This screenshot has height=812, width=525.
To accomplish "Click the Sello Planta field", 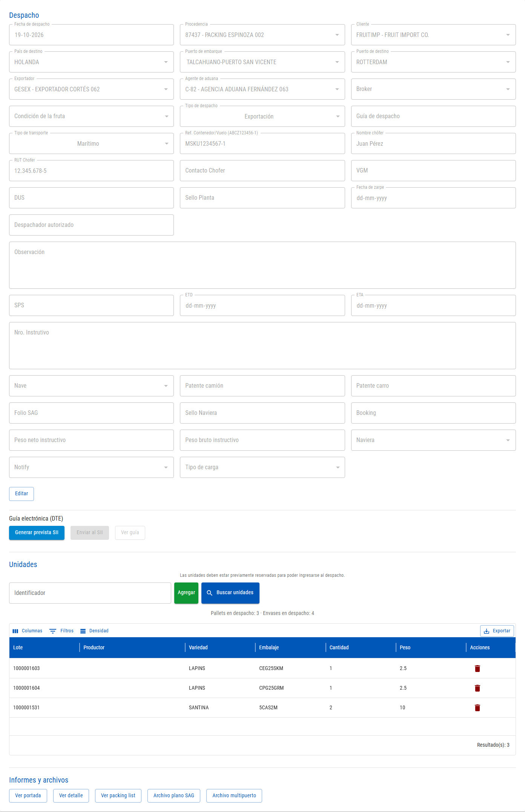I will pos(262,198).
